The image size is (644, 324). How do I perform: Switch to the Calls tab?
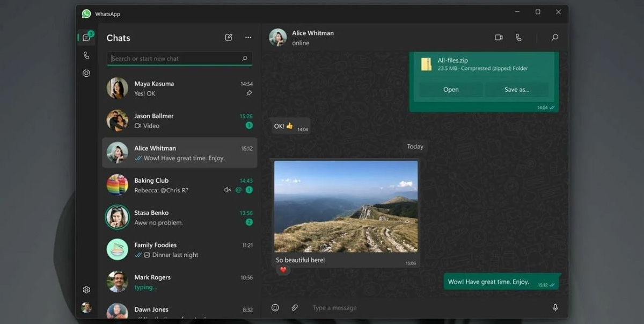[86, 55]
